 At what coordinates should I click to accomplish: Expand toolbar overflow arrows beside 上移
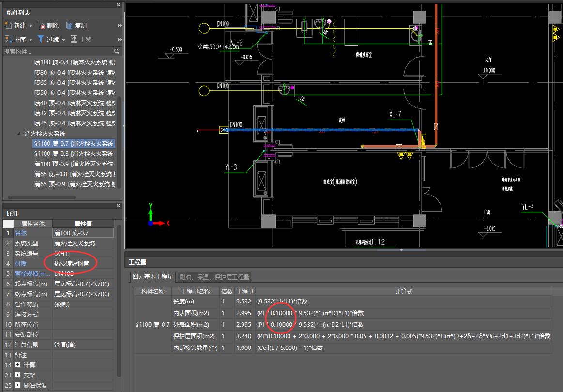tap(120, 40)
